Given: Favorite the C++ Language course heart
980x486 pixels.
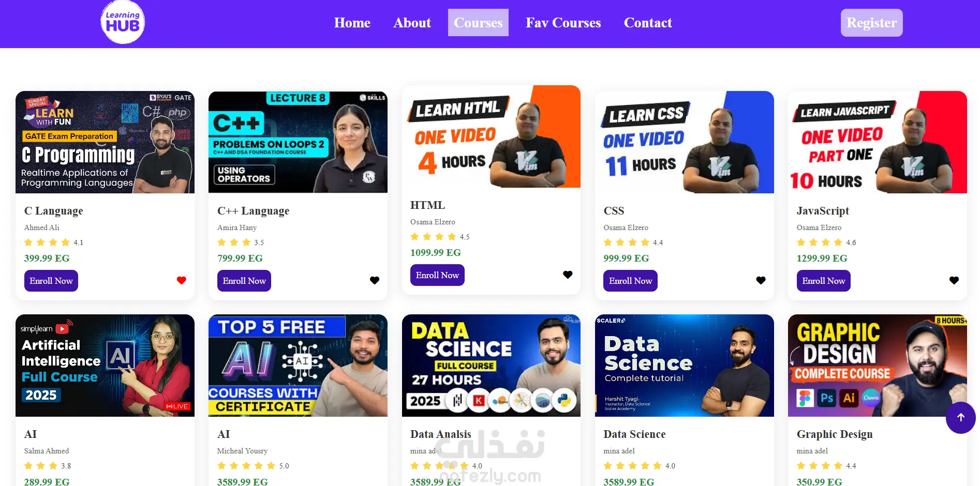Looking at the screenshot, I should 375,280.
